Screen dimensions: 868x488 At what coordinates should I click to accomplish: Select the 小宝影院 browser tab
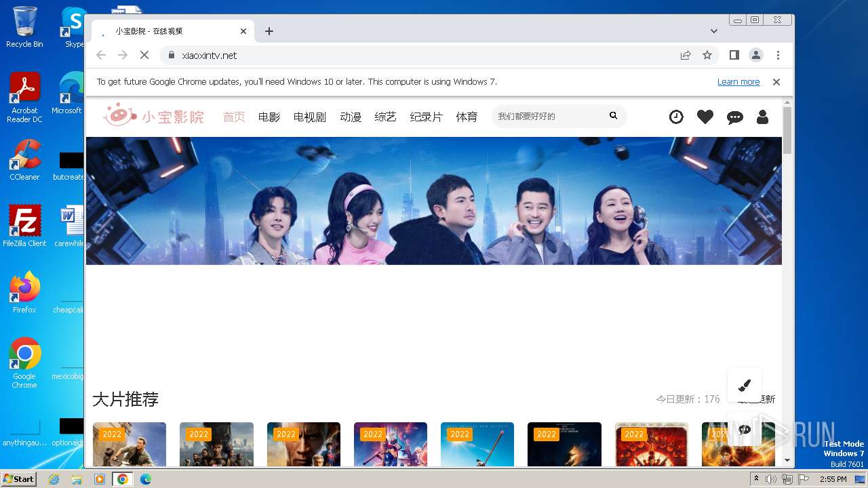173,31
